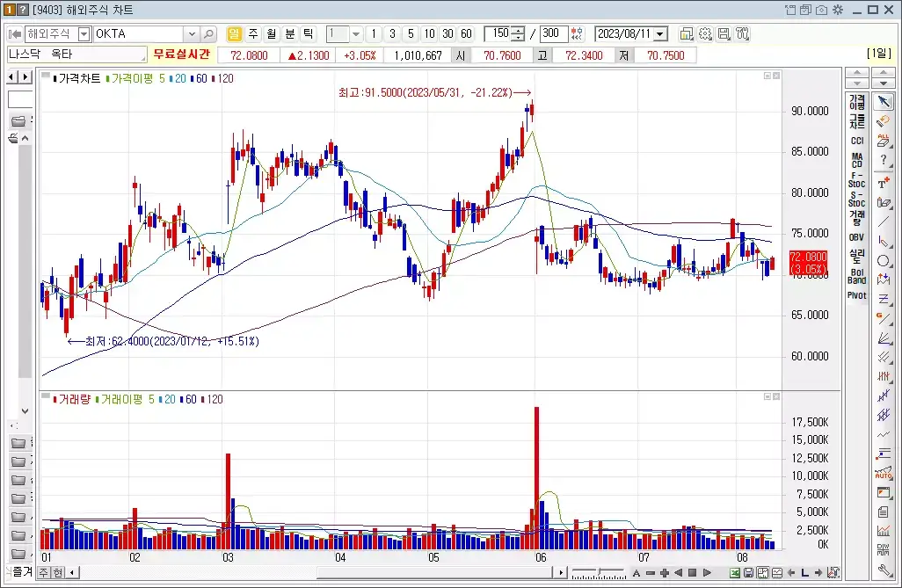902x588 pixels.
Task: Click the left arrow next to L
Action: click(791, 572)
